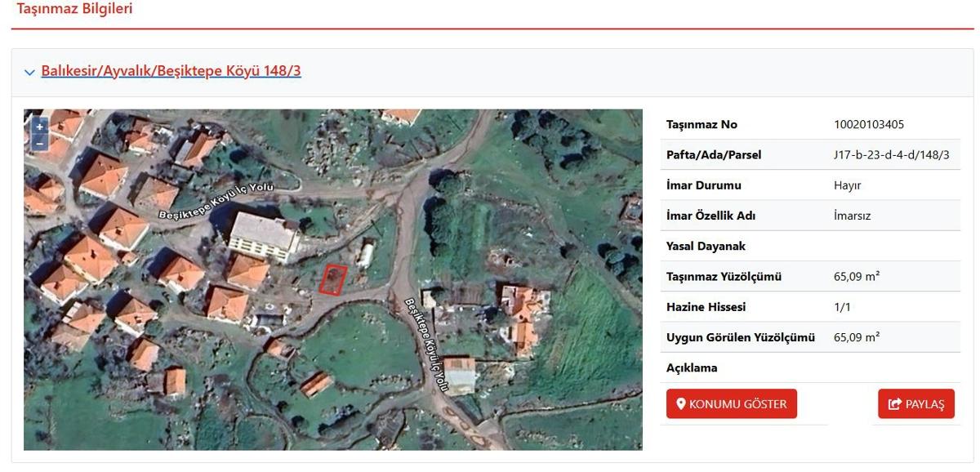Screen dimensions: 980x472
Task: Select the Taşınmaz No value 10020103405
Action: 869,125
